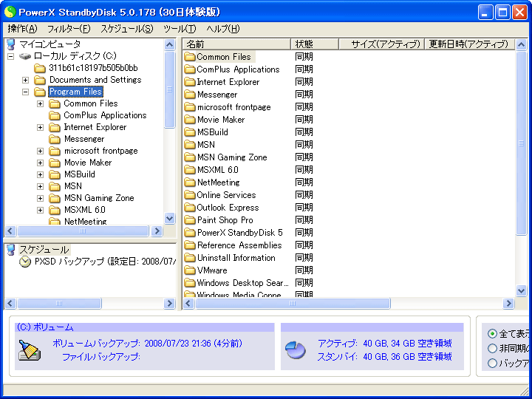
Task: Click the Windows Desktop Search folder icon
Action: pyautogui.click(x=190, y=283)
